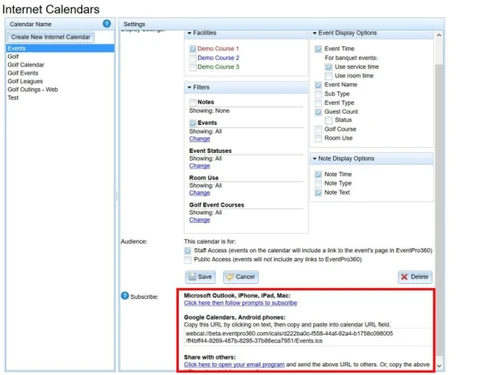Click the Settings panel header
The height and width of the screenshot is (375, 500).
(281, 24)
